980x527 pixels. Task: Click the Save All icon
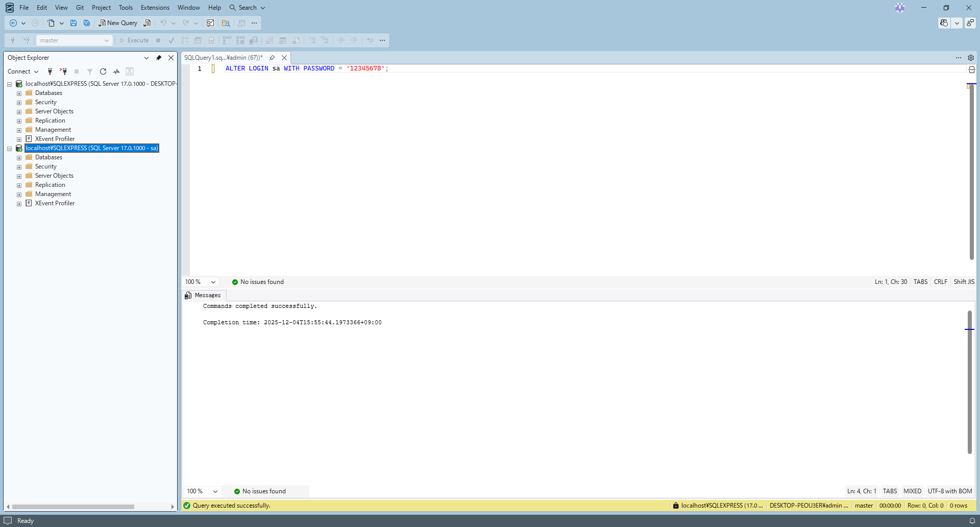click(x=87, y=23)
